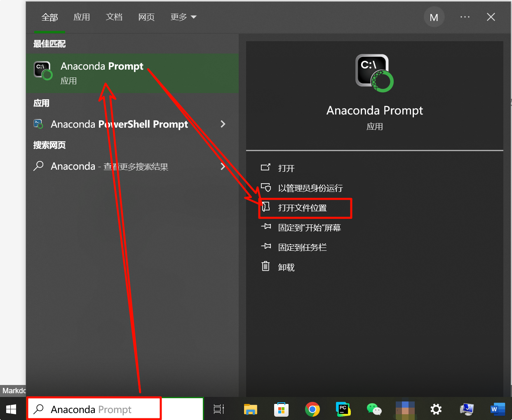
Task: Click the Anaconda Prompt icon in best match
Action: [43, 70]
